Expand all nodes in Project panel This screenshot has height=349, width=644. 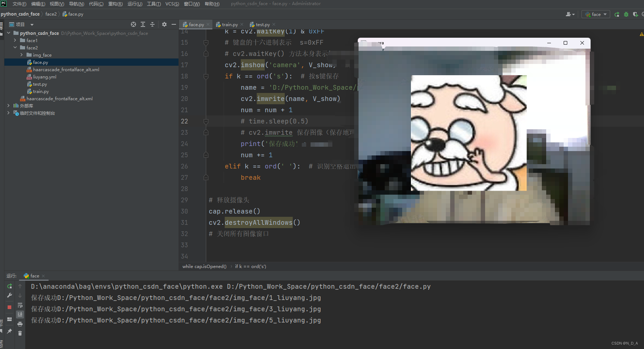tap(143, 24)
